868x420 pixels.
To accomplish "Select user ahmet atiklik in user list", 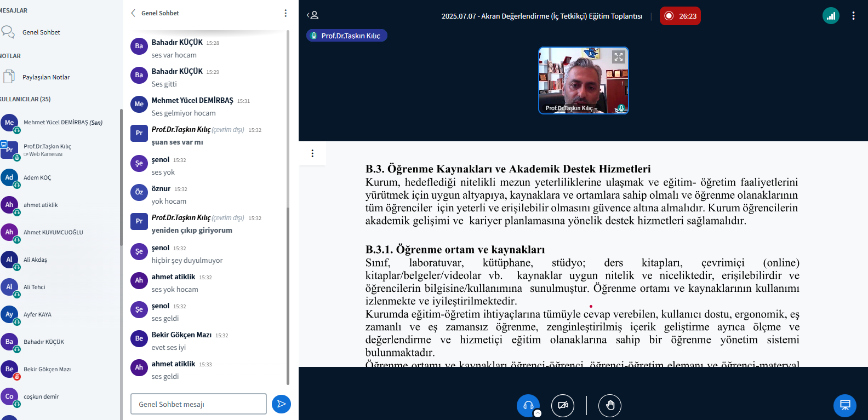I will coord(59,205).
